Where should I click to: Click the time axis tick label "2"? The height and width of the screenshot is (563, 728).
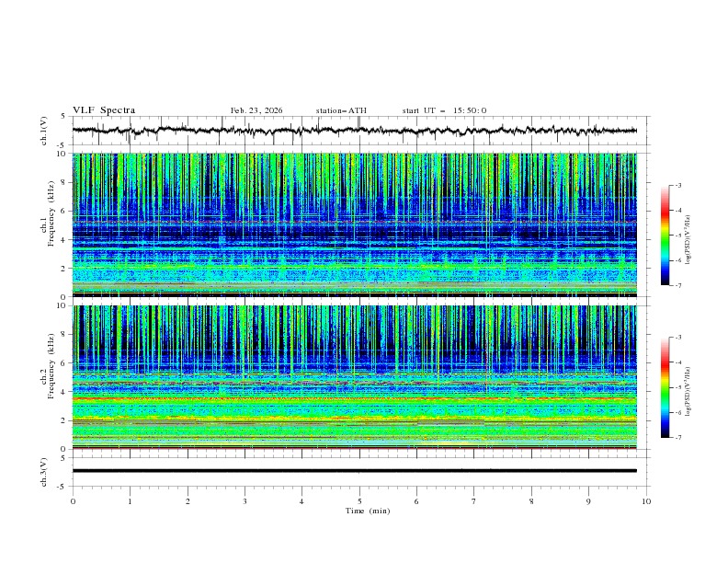pos(188,501)
